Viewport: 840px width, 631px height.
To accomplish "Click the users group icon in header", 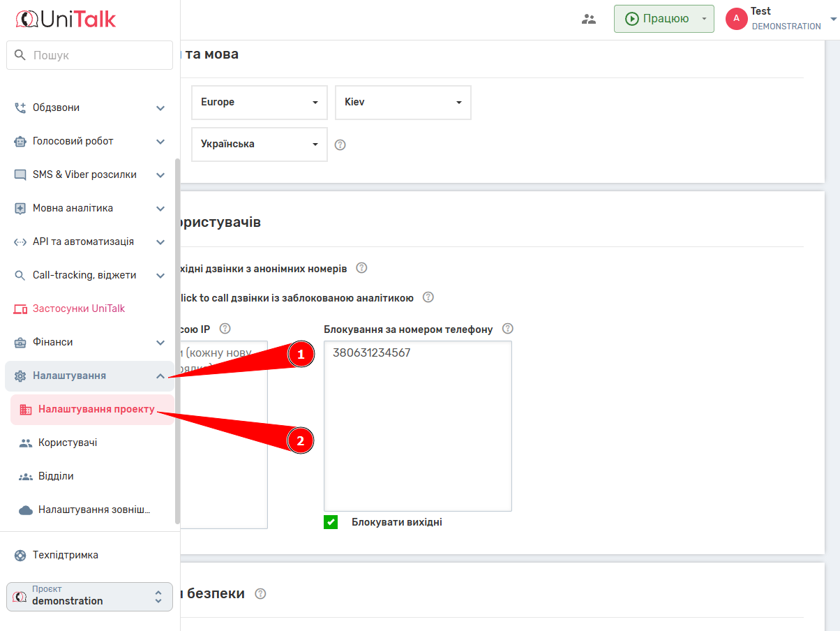I will (x=589, y=19).
